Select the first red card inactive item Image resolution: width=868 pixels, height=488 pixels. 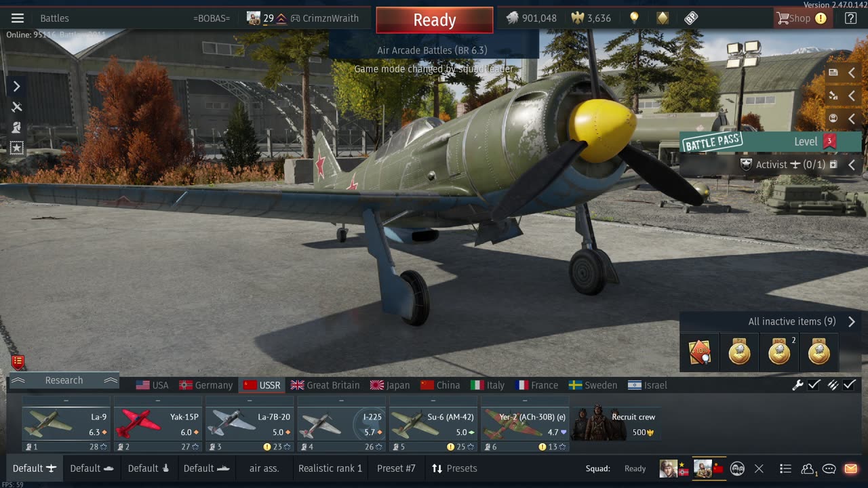point(700,352)
